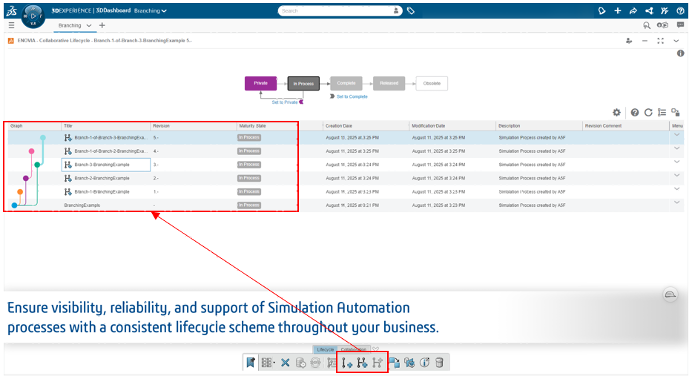Open the communities network icon
The width and height of the screenshot is (692, 376).
pos(649,11)
